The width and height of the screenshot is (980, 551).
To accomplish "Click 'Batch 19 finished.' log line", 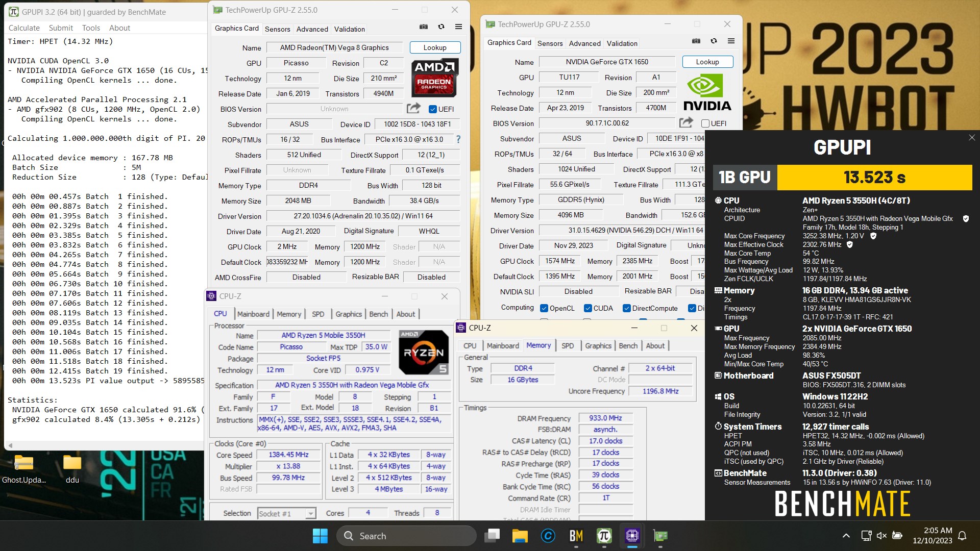I will [89, 371].
